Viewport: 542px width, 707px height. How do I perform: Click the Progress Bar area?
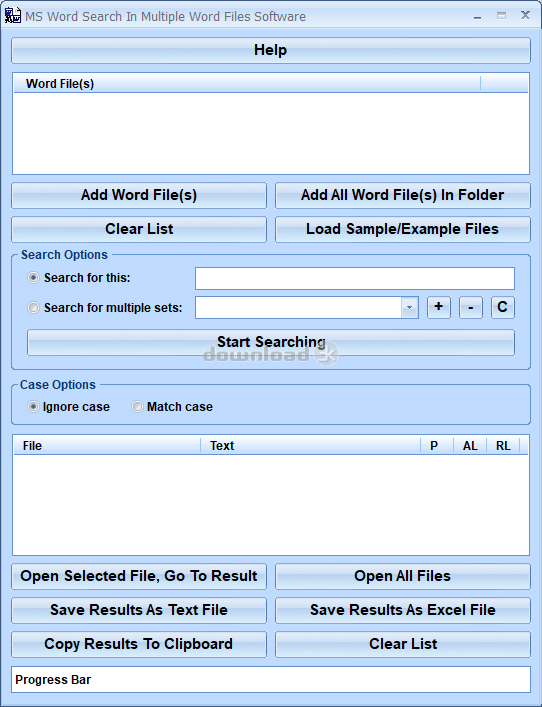271,679
